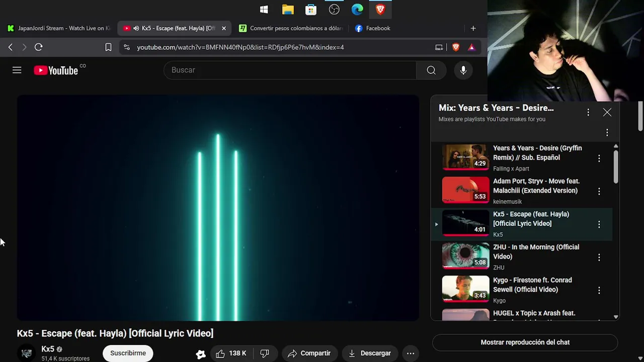
Task: Close the Mix playlist panel
Action: pos(607,113)
